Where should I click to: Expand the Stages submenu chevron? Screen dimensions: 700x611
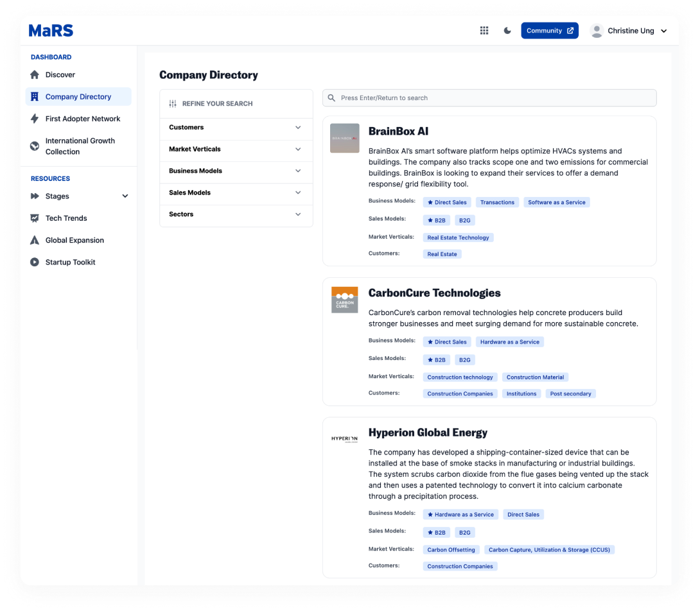[x=125, y=196]
